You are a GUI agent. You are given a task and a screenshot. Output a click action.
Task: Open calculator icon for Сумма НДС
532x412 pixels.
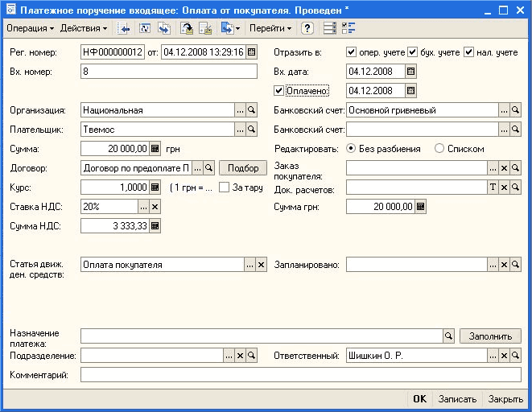tap(156, 226)
